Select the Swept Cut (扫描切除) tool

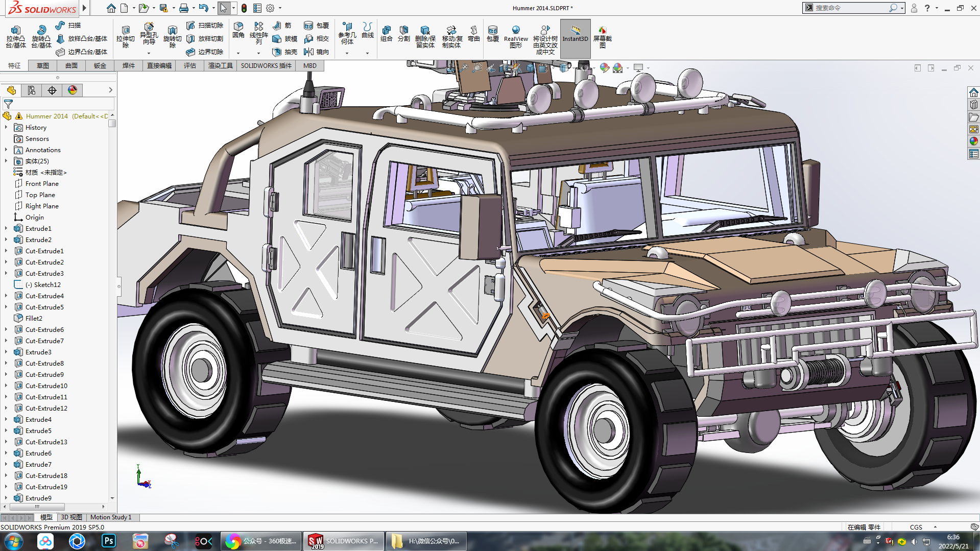tap(204, 25)
